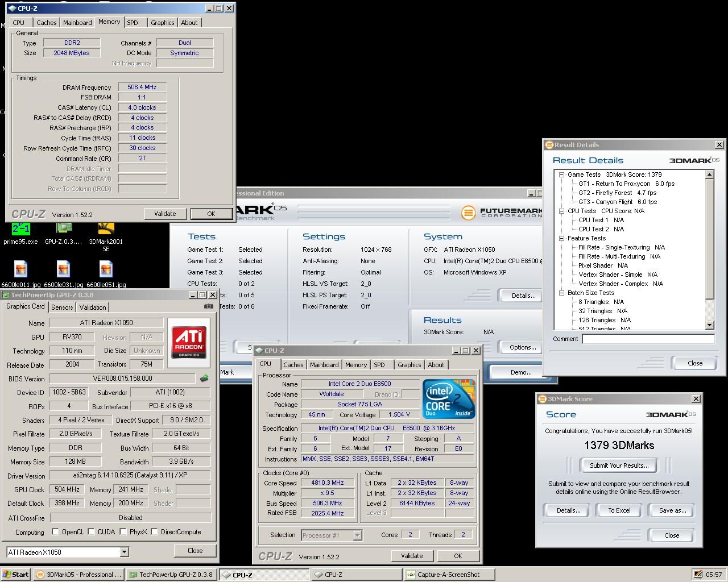Click the Core Speed 4810.3 MHz value
This screenshot has height=582, width=728.
point(328,483)
